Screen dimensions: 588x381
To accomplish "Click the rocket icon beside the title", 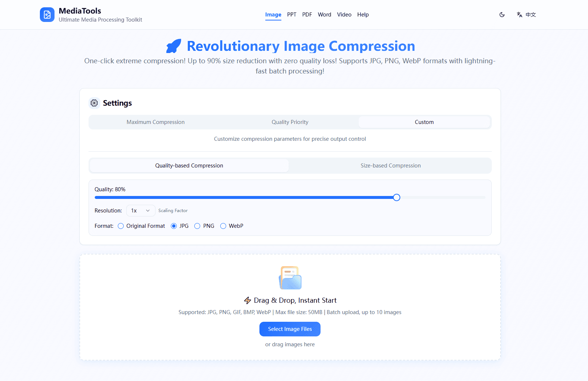I will point(174,46).
